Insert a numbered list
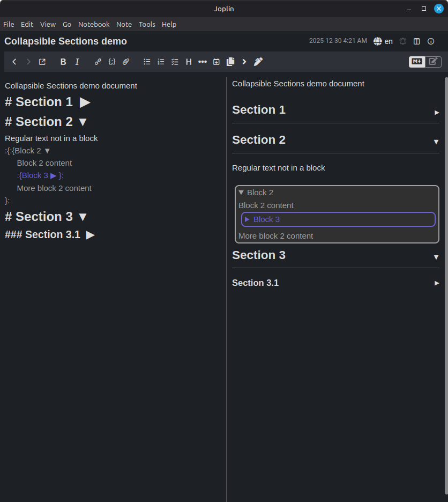This screenshot has width=448, height=502. (161, 62)
